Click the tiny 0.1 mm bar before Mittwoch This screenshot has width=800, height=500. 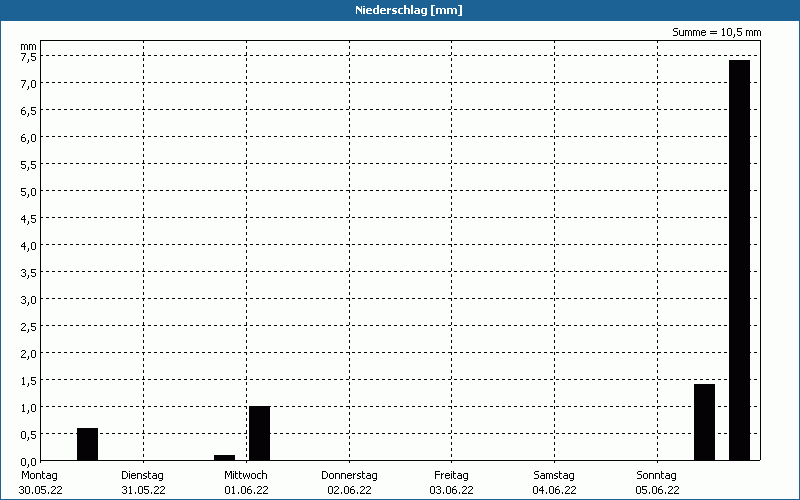(224, 457)
